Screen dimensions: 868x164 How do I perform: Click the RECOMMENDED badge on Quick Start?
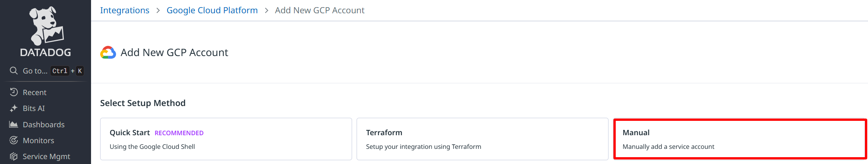179,133
